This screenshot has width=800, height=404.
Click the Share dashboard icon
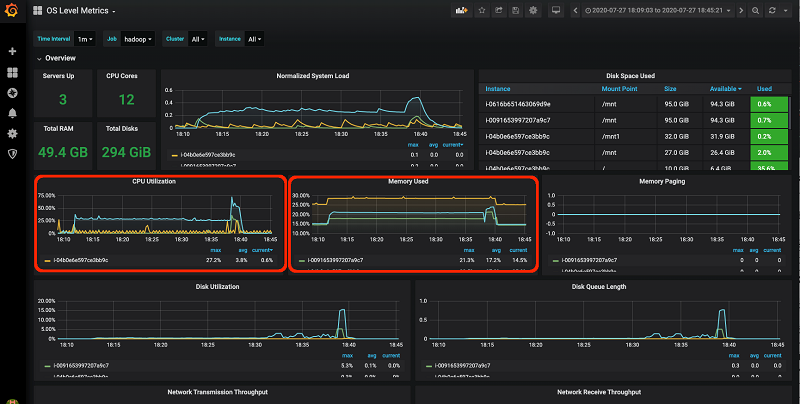(x=498, y=10)
